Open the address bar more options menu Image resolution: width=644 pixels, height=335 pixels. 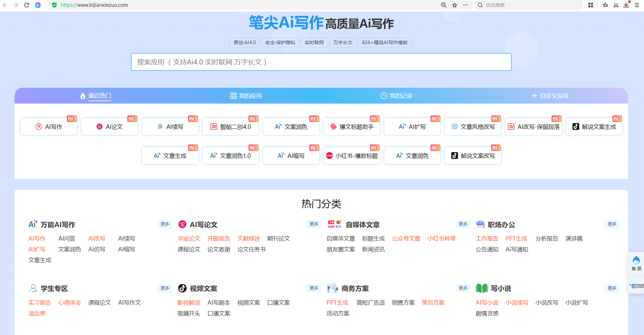click(466, 5)
